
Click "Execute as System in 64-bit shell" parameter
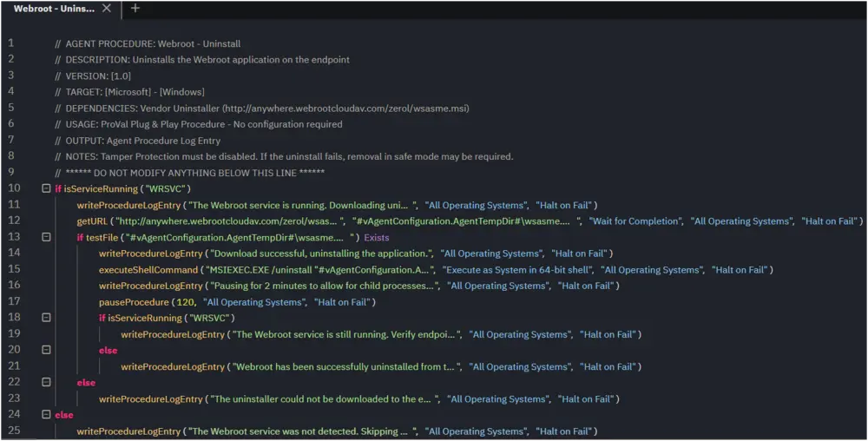pos(518,270)
